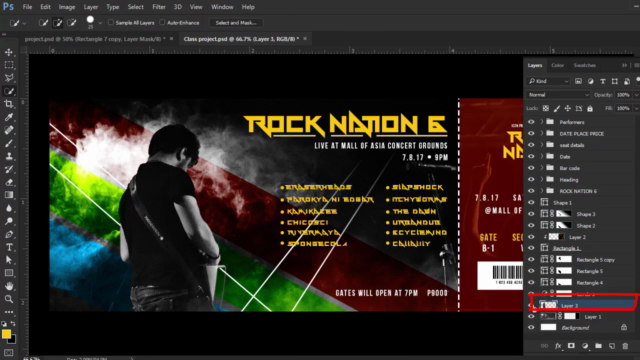Select the History Brush tool

pyautogui.click(x=9, y=169)
